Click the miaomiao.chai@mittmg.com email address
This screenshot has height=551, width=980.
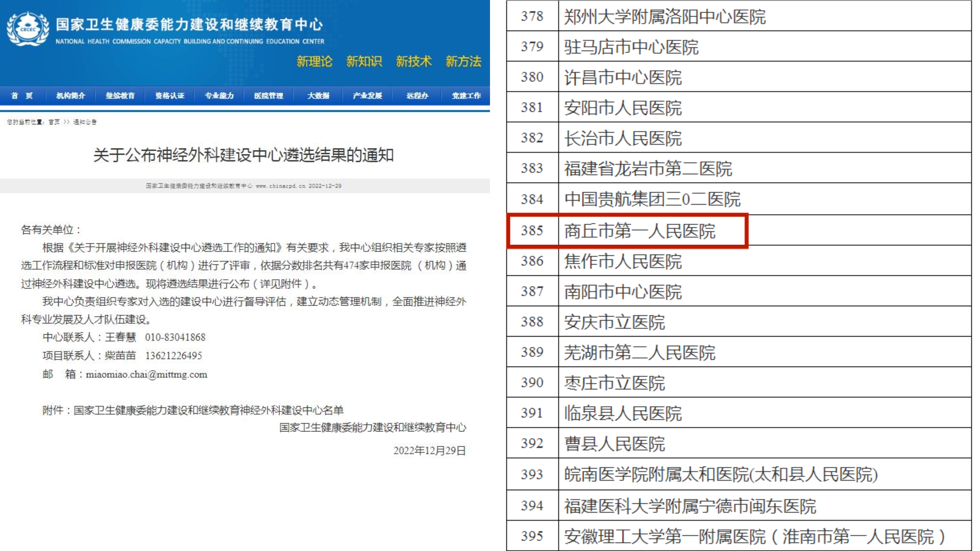coord(146,375)
